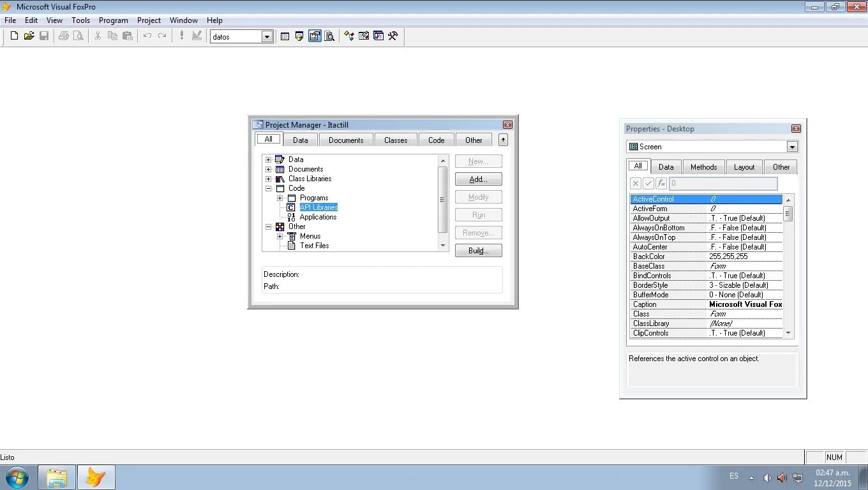
Task: Click the Modify Form ruler icon
Action: pyautogui.click(x=197, y=36)
